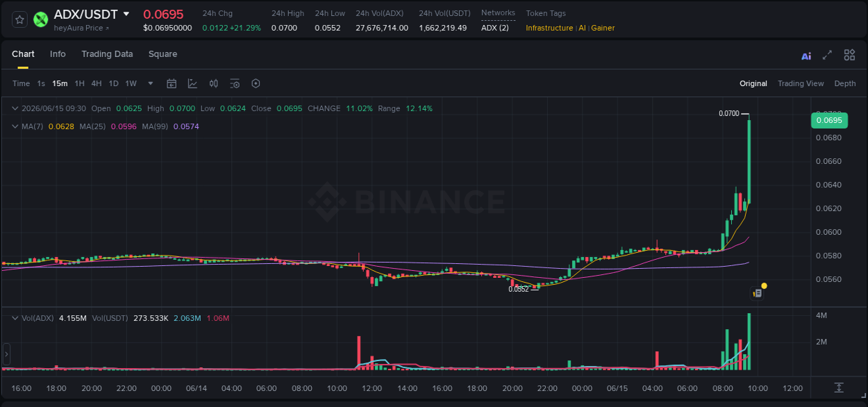Click the MA(99) indicator label
Image resolution: width=868 pixels, height=407 pixels.
point(156,126)
